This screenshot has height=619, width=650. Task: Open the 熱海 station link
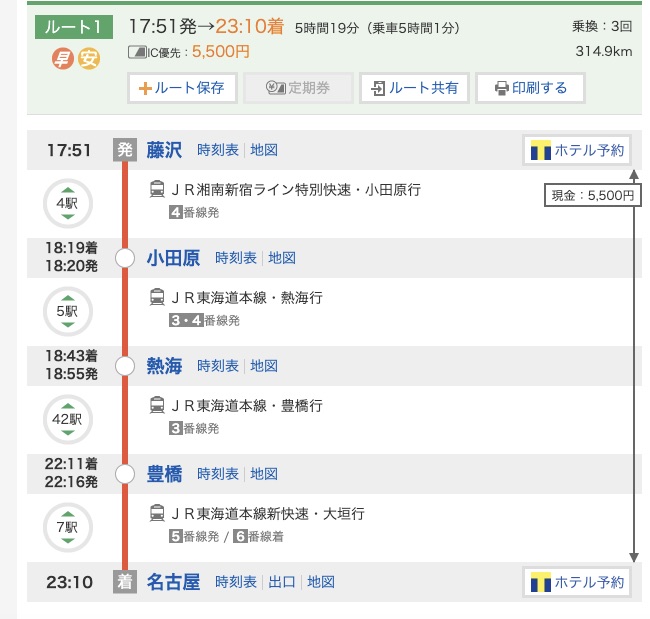tap(164, 366)
